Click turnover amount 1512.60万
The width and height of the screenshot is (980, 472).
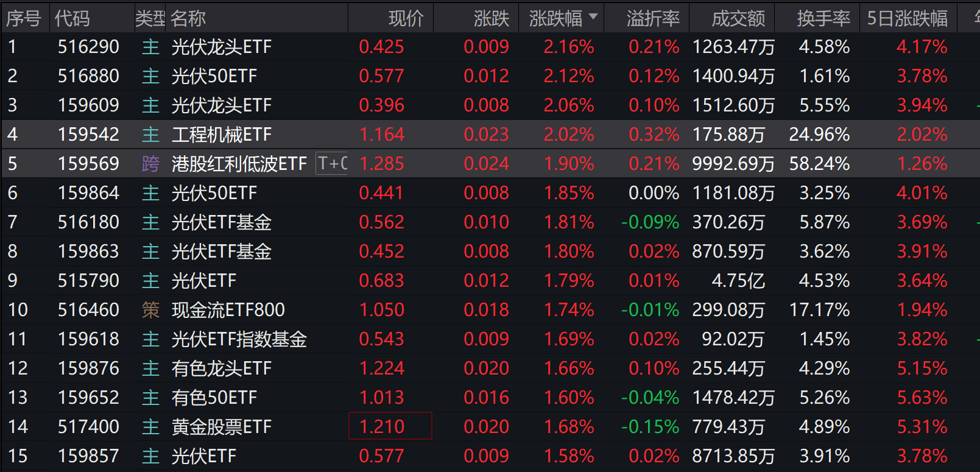coord(733,105)
